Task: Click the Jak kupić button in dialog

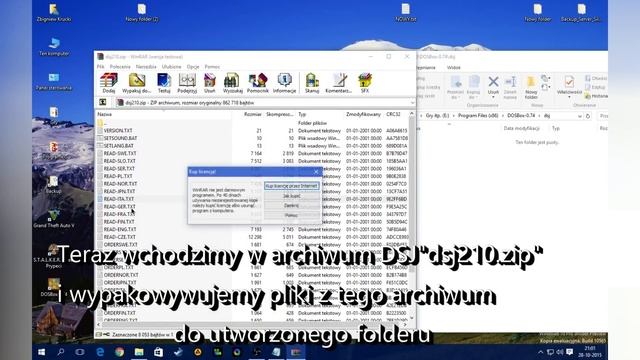Action: click(291, 196)
